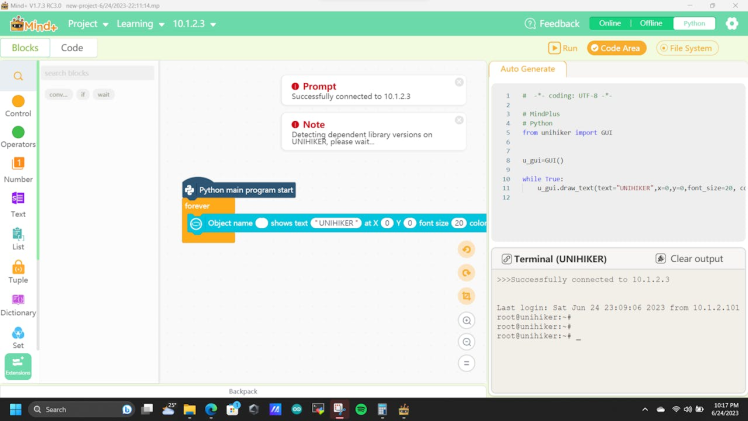The width and height of the screenshot is (748, 421).
Task: Switch to Offline mode
Action: click(x=651, y=23)
